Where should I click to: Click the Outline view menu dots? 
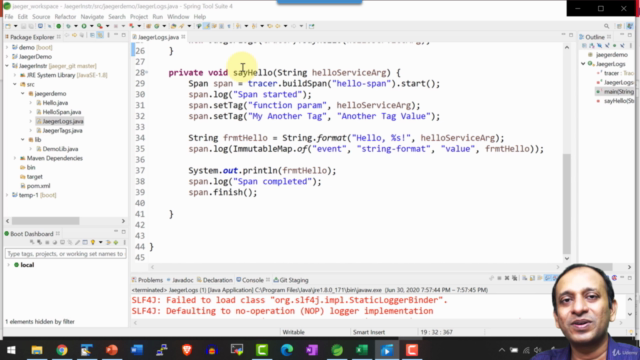click(631, 46)
